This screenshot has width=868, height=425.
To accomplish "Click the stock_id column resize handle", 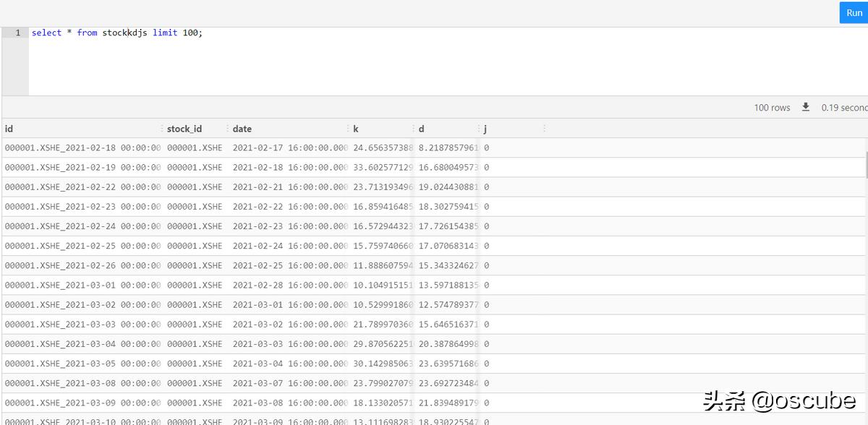I will click(x=226, y=129).
